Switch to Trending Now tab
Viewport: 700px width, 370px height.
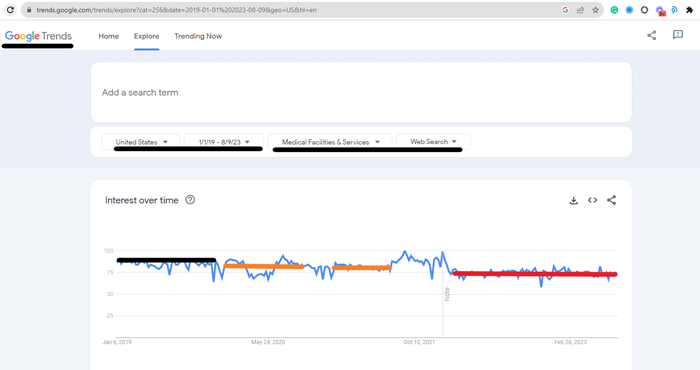click(x=198, y=36)
